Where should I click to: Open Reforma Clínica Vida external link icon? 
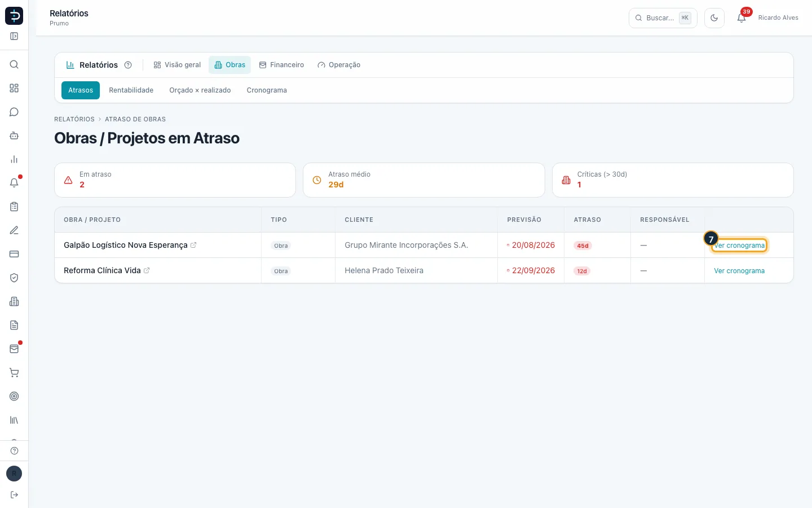point(147,270)
